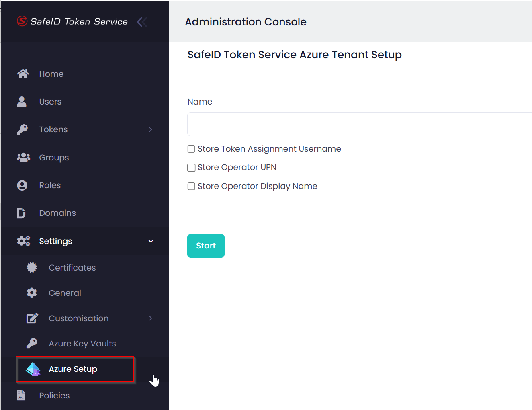Collapse the Settings menu chevron
Image resolution: width=532 pixels, height=410 pixels.
[151, 241]
